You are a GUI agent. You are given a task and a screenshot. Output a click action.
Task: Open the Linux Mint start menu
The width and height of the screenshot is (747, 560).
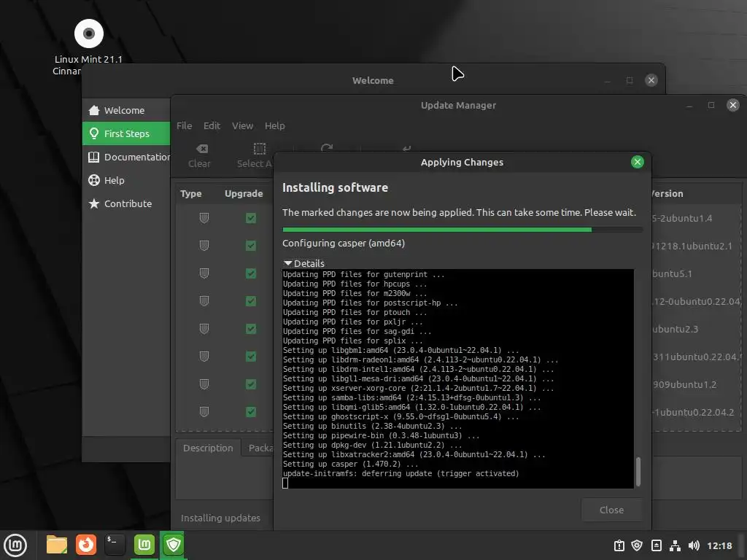coord(15,545)
